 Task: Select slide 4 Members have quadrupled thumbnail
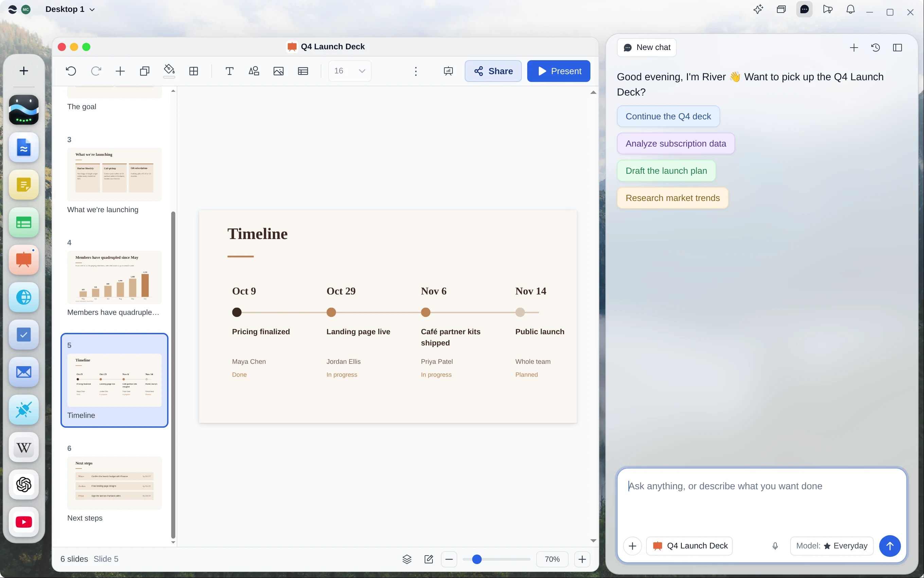tap(114, 277)
